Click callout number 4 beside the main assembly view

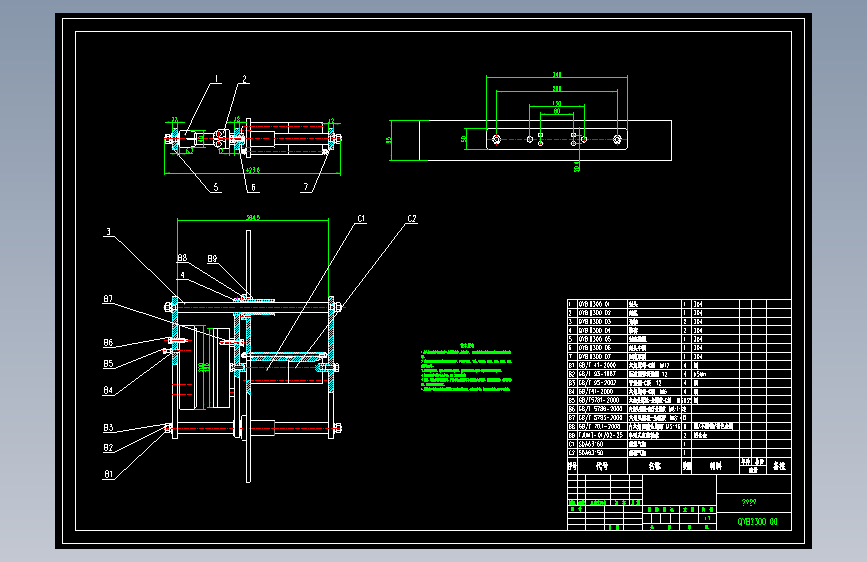pyautogui.click(x=182, y=275)
